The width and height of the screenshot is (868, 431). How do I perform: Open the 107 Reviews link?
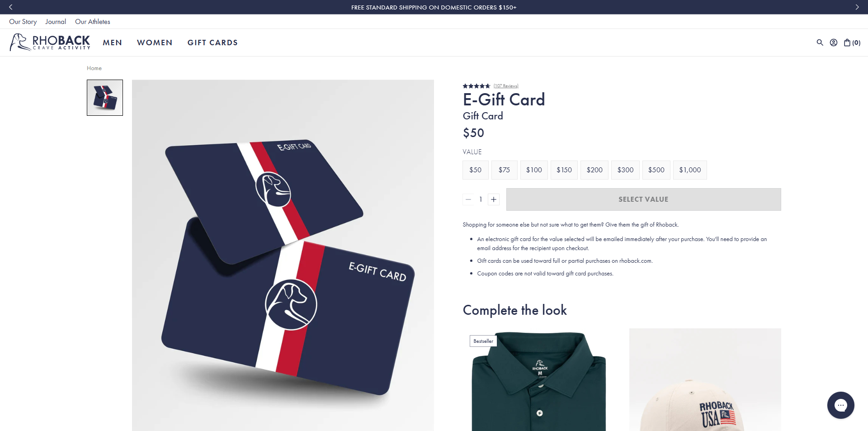[506, 86]
